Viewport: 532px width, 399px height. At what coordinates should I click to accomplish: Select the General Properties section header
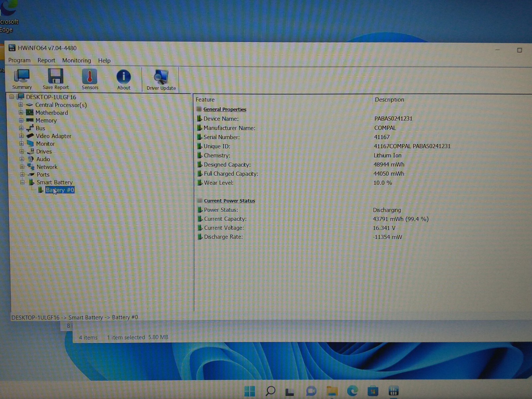click(225, 109)
